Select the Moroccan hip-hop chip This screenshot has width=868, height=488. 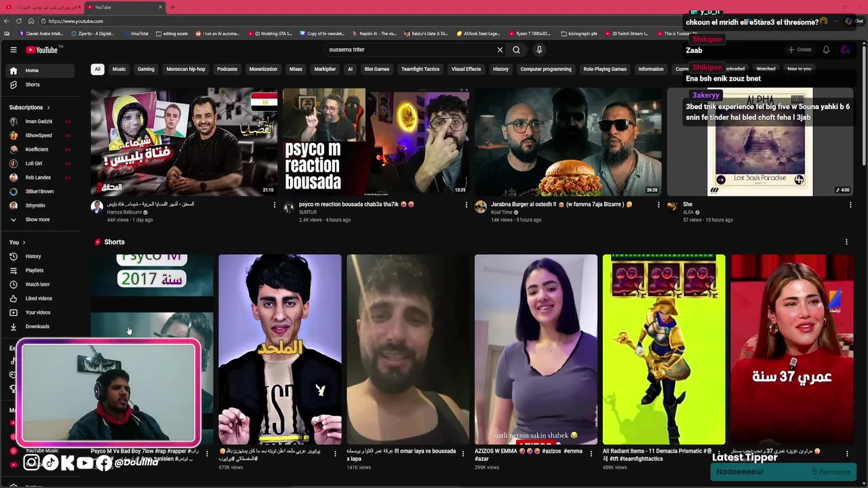186,69
